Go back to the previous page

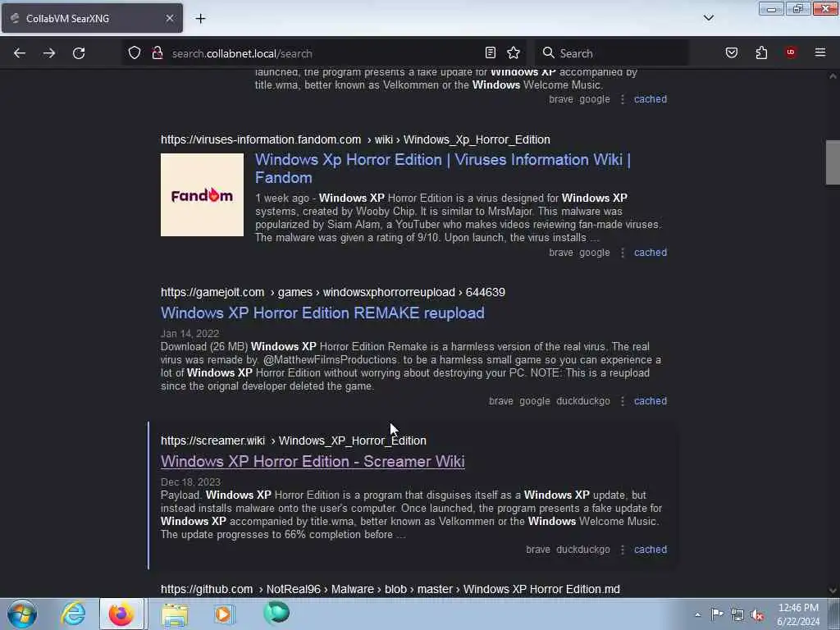click(20, 53)
